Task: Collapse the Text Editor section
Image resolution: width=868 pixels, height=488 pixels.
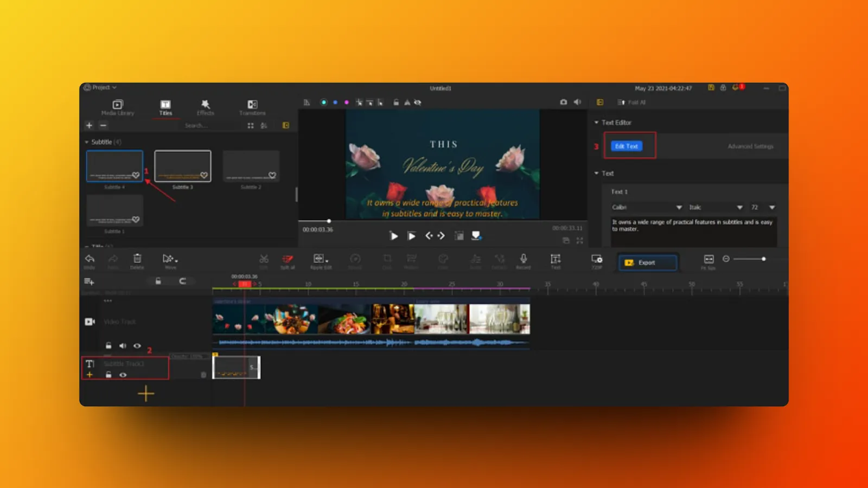Action: click(x=596, y=123)
